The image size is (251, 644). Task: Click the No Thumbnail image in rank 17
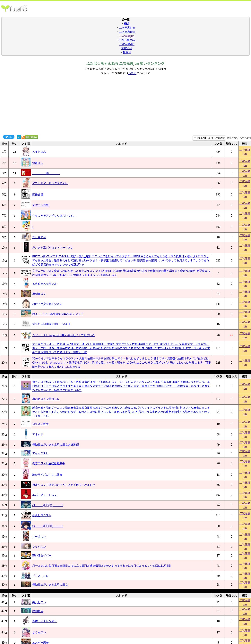click(x=26, y=324)
